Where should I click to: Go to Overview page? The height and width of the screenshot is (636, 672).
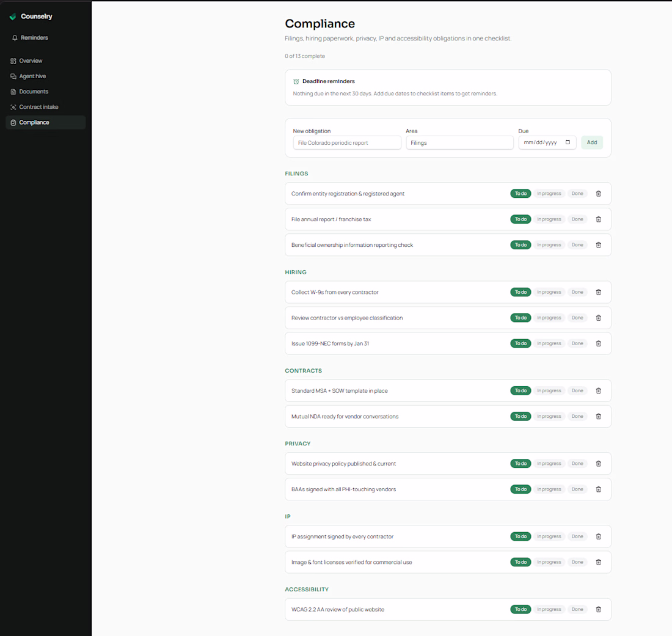coord(45,61)
